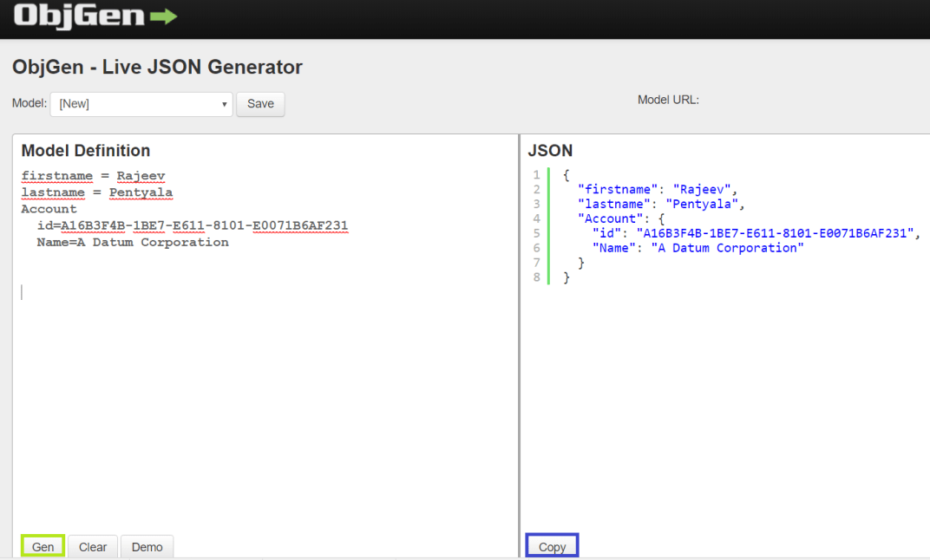Click line number 5 in the JSON gutter

(536, 232)
